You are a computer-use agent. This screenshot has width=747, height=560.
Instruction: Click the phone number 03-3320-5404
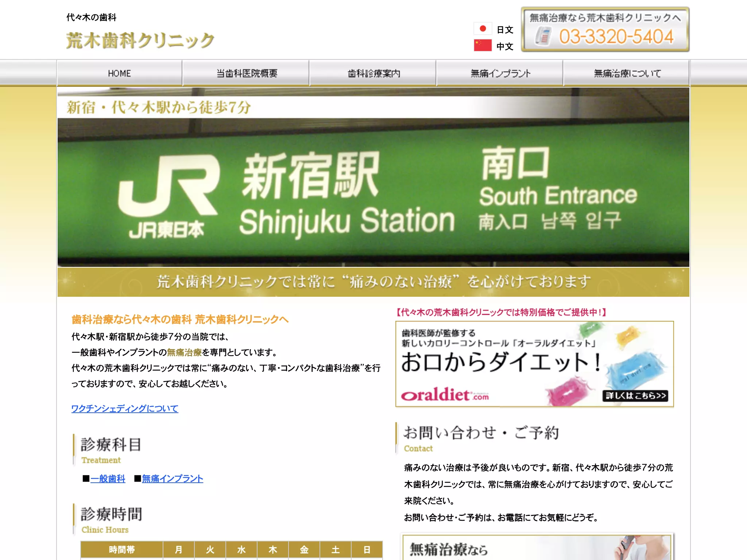click(616, 37)
